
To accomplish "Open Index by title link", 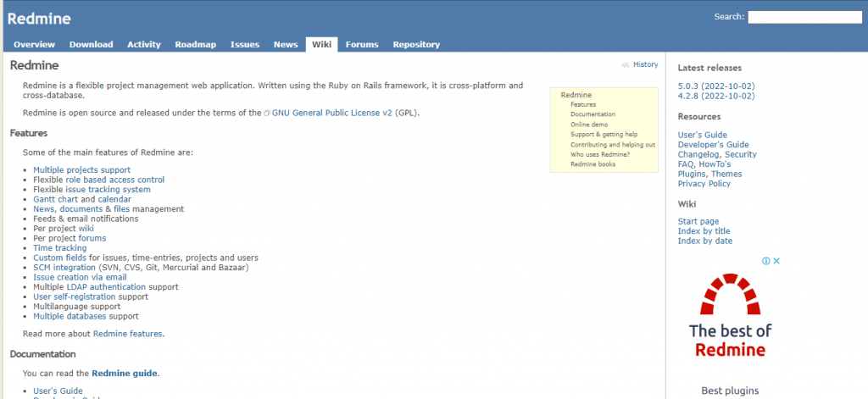I will tap(704, 231).
